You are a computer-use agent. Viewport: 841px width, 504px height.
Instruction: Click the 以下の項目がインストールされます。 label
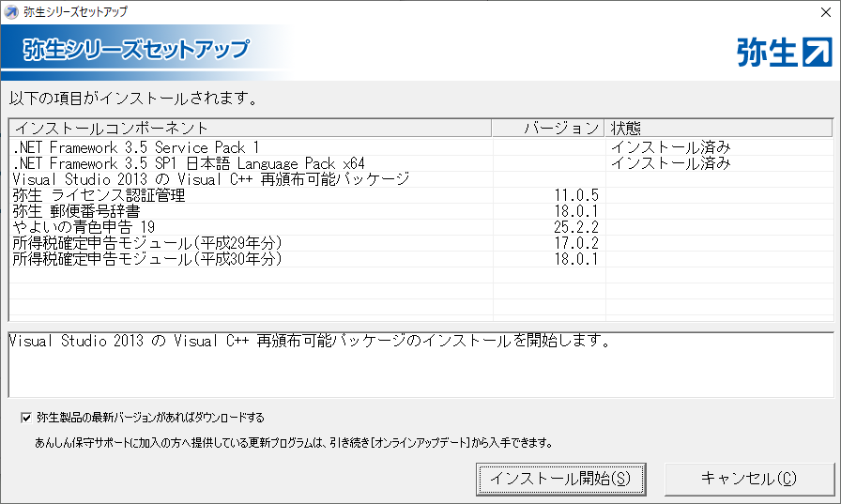click(133, 99)
